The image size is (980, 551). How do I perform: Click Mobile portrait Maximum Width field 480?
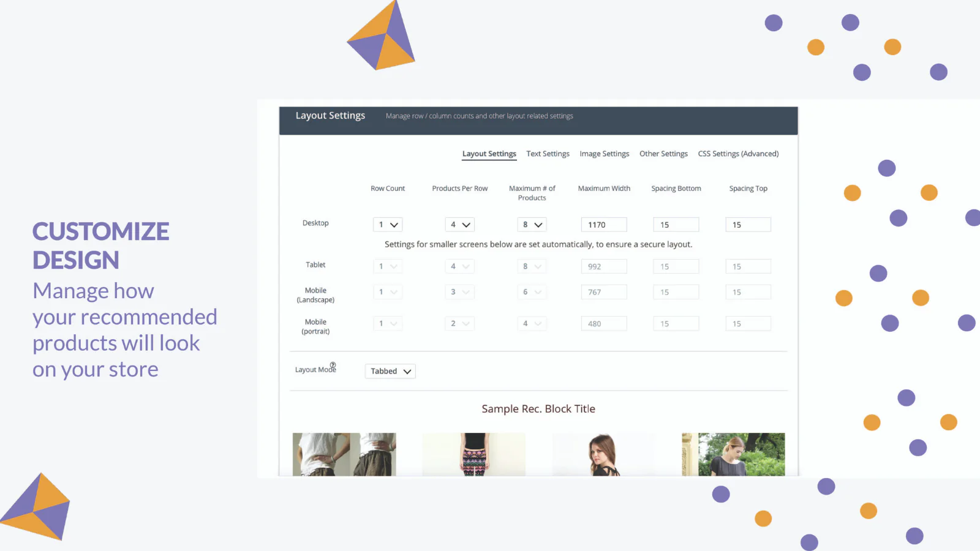(x=603, y=323)
